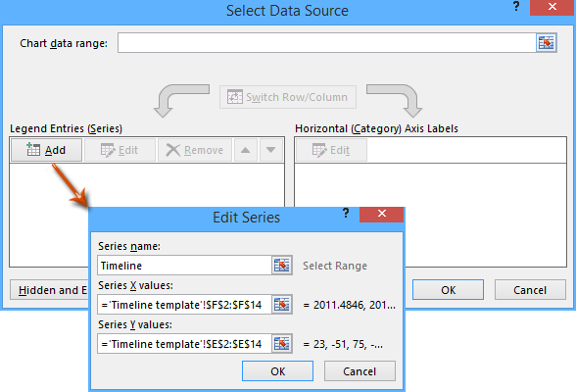Open Hidden and Empty Cells settings

(x=49, y=290)
